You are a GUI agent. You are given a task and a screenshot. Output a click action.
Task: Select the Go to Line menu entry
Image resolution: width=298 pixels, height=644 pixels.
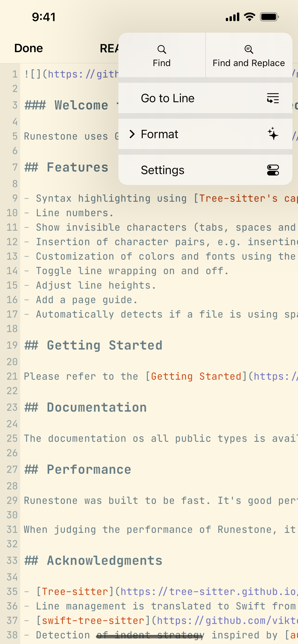tap(205, 98)
